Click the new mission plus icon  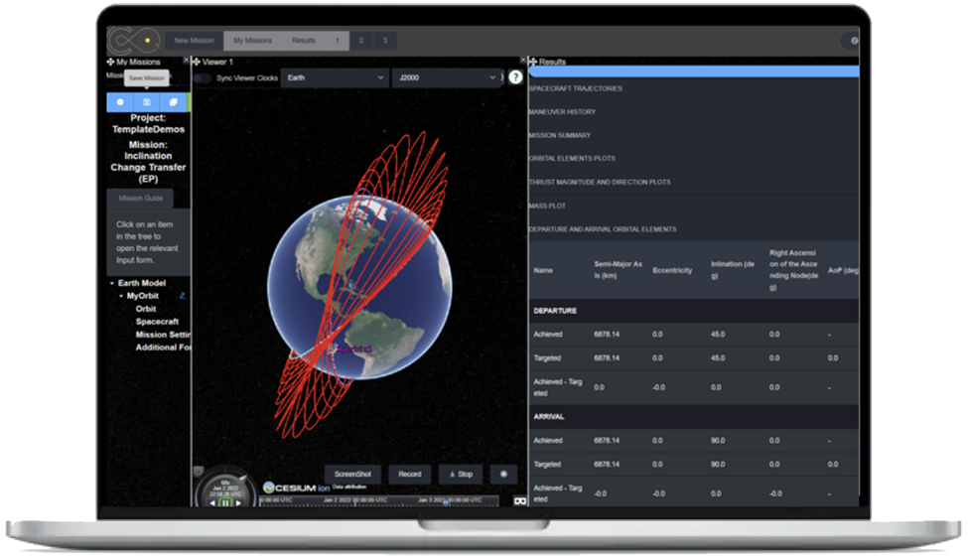click(120, 102)
